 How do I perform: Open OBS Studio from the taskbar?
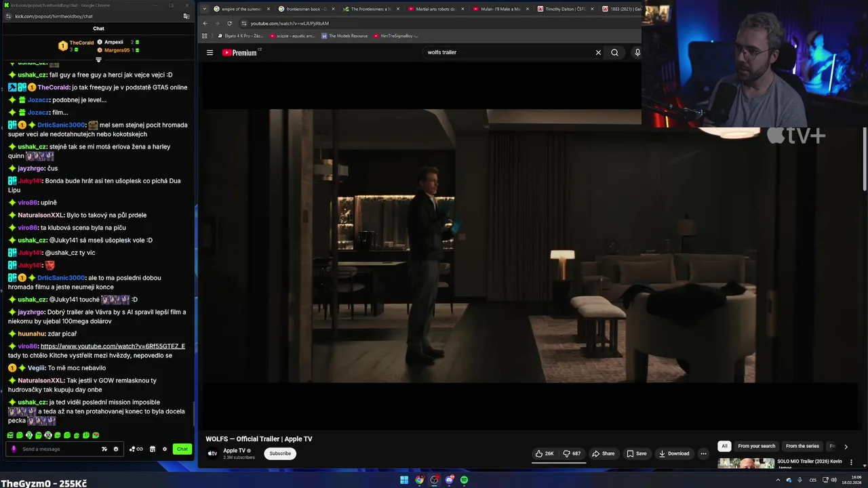(x=434, y=480)
